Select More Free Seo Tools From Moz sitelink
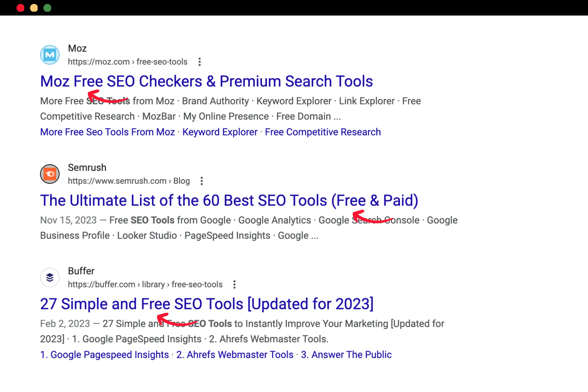 pos(107,132)
